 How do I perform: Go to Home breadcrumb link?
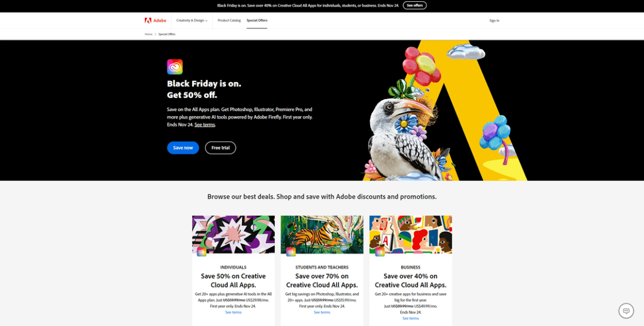click(148, 34)
